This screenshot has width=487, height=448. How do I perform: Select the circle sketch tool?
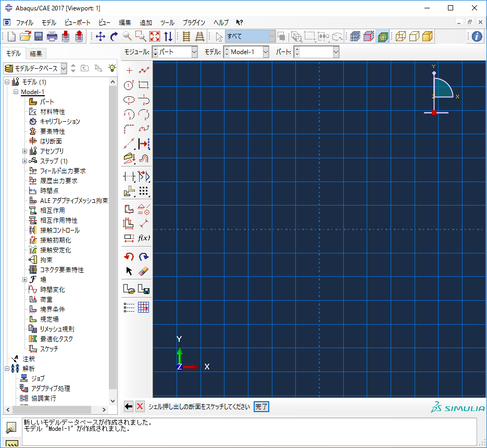click(x=129, y=85)
